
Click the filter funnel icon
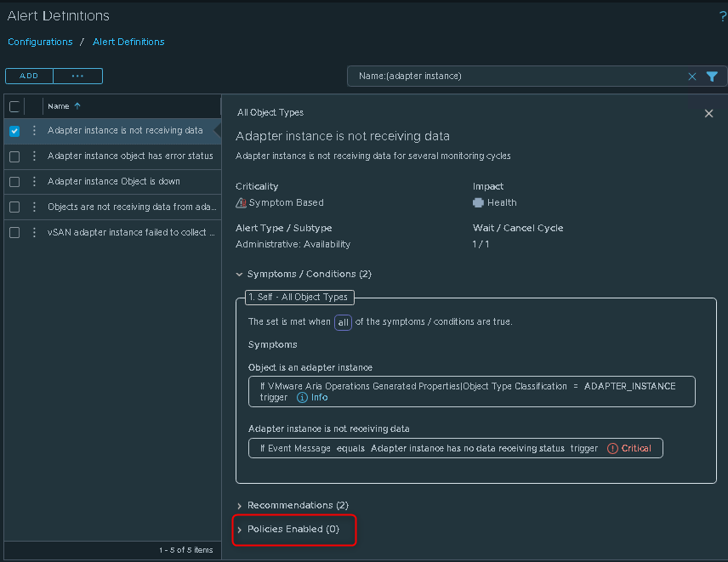click(712, 77)
